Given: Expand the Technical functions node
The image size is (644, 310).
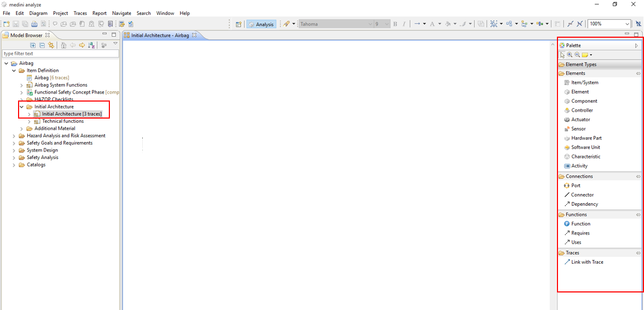Looking at the screenshot, I should tap(29, 121).
